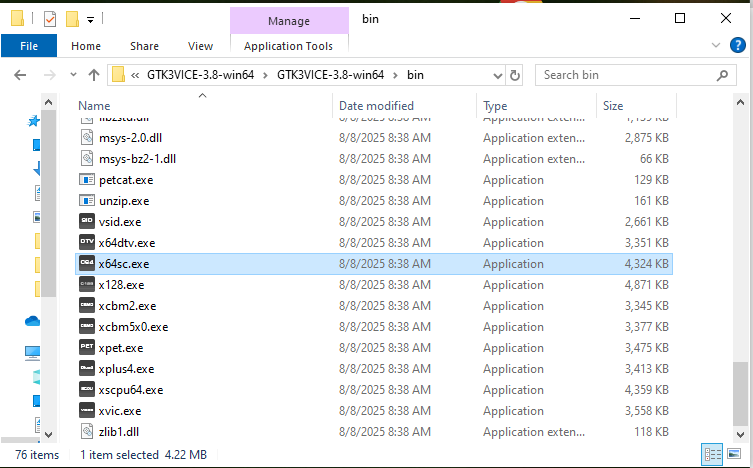Click the xscpu64.exe icon
Image resolution: width=753 pixels, height=468 pixels.
tap(87, 389)
